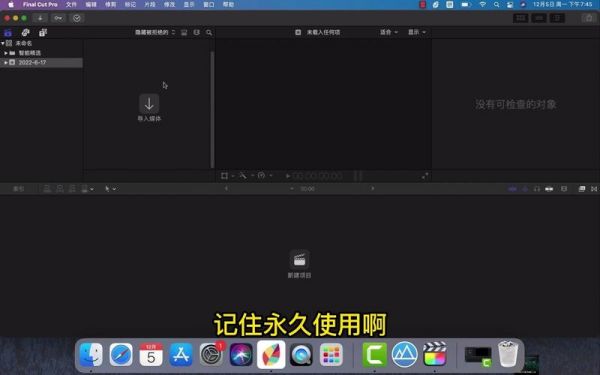This screenshot has height=375, width=600.
Task: Click the 新建项目 clapperboard button
Action: (299, 260)
